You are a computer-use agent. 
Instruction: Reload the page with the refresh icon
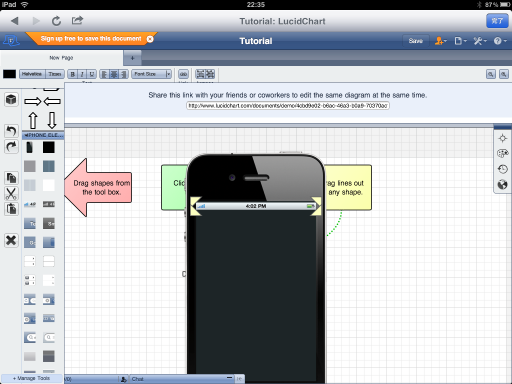56,21
